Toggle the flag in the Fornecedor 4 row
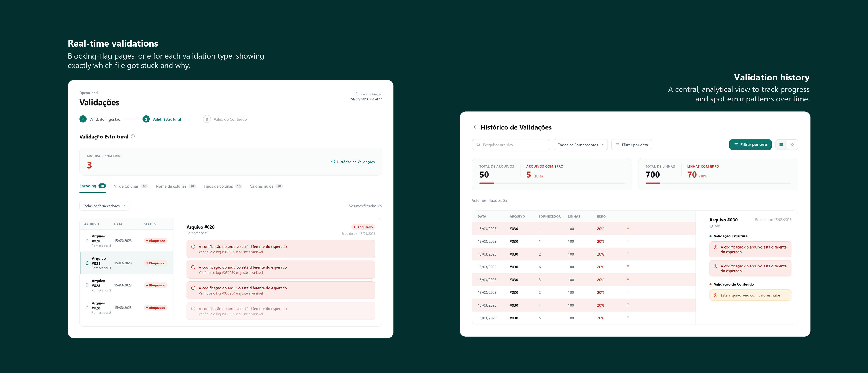The height and width of the screenshot is (373, 868). (x=628, y=305)
